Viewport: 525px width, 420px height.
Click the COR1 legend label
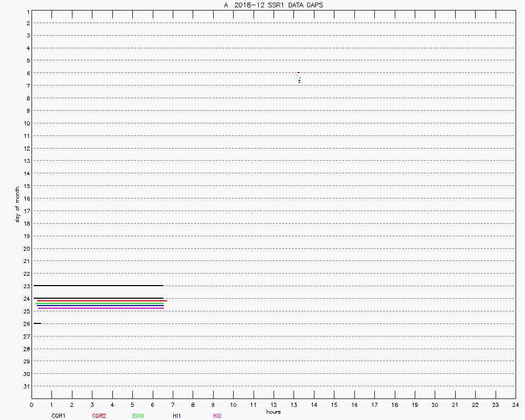tap(58, 416)
